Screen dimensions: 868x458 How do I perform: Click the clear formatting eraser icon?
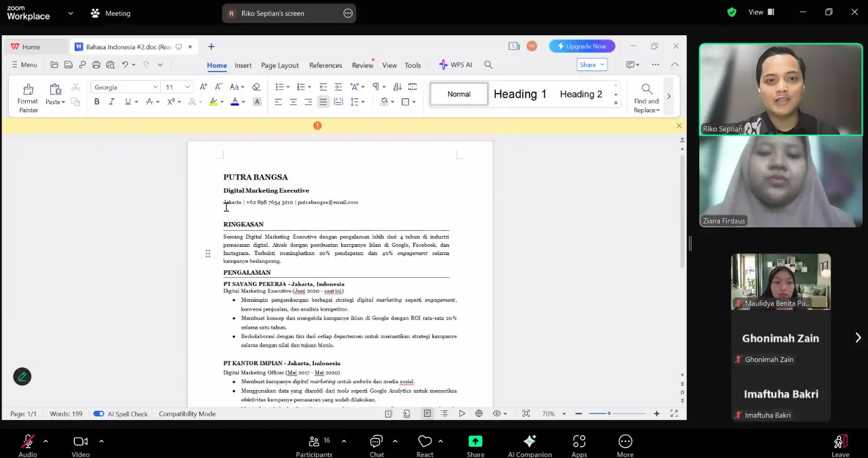[257, 87]
